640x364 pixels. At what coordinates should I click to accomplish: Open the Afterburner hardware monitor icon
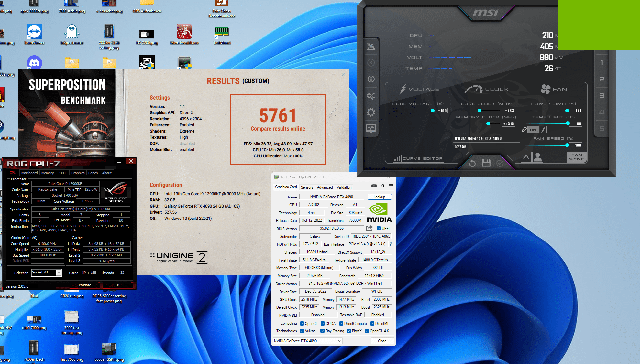click(x=371, y=129)
